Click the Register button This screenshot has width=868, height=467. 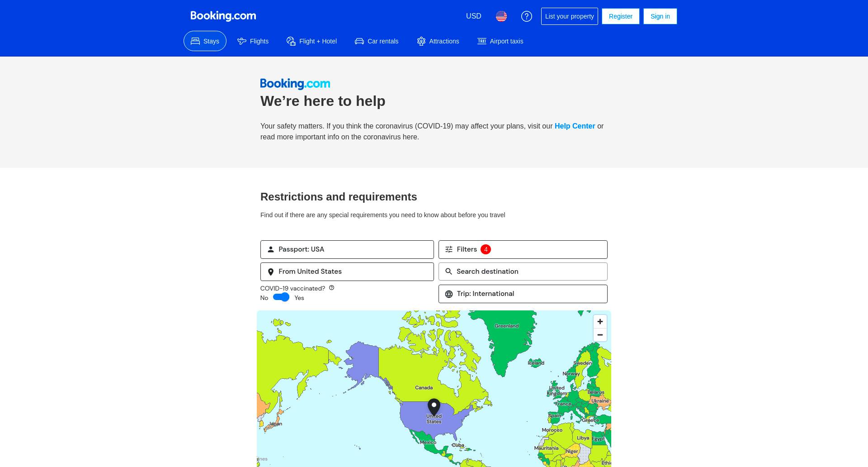[x=621, y=16]
